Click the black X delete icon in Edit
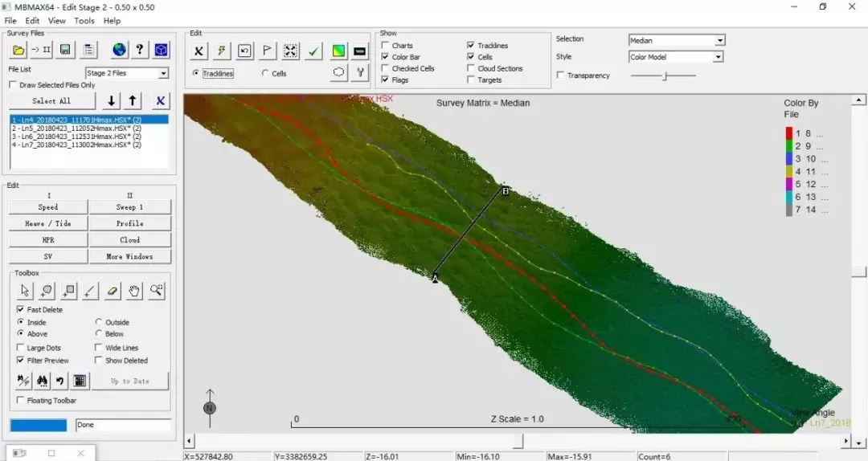This screenshot has height=461, width=868. click(199, 51)
